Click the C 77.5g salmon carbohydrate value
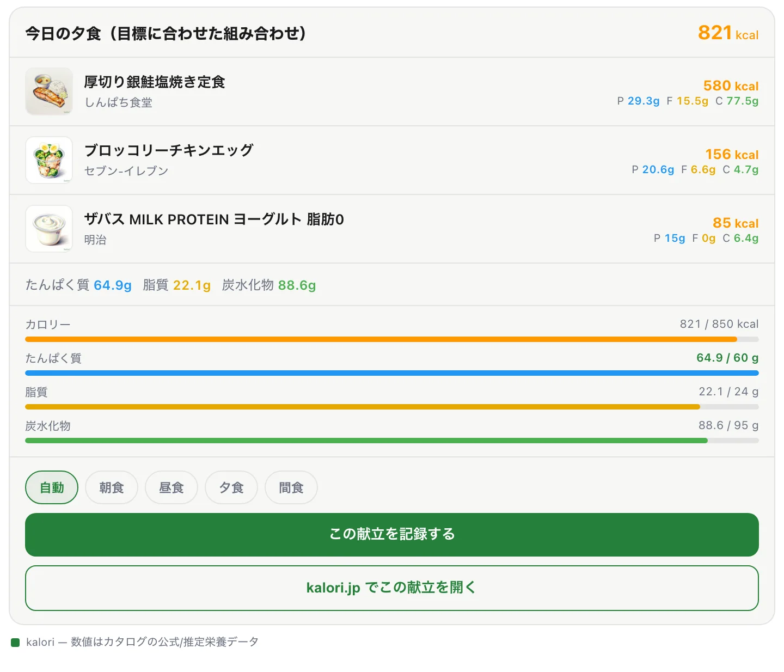Viewport: 784px width, 672px height. pos(737,101)
